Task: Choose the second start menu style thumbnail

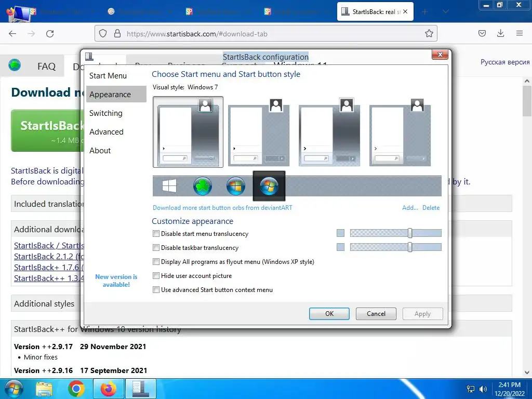Action: [259, 132]
